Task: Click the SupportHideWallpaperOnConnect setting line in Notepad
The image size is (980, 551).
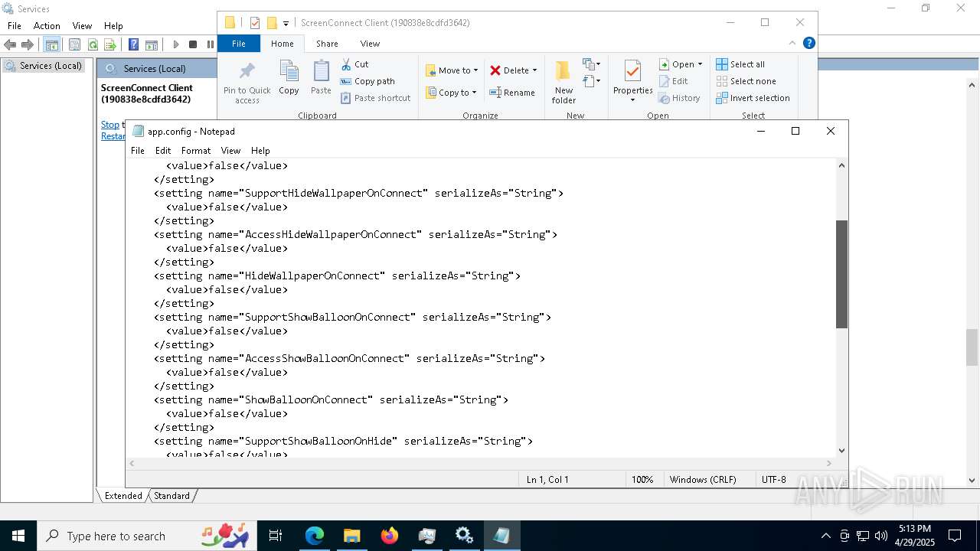Action: (358, 193)
